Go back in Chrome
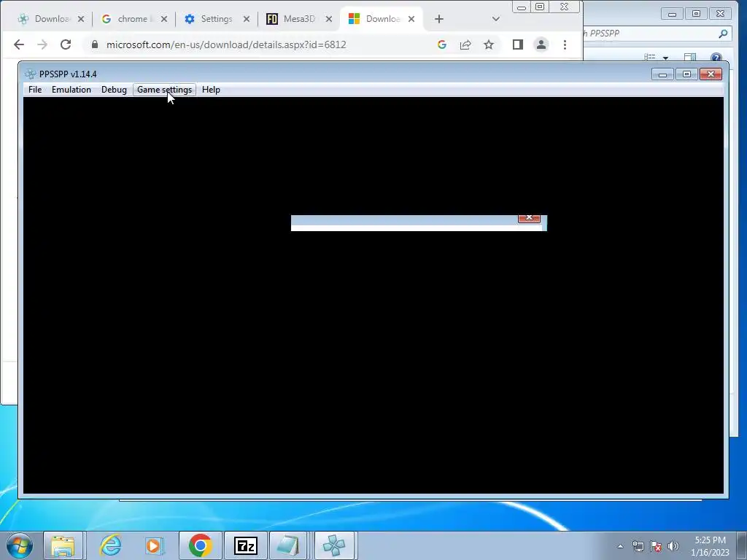Image resolution: width=747 pixels, height=560 pixels. tap(19, 44)
